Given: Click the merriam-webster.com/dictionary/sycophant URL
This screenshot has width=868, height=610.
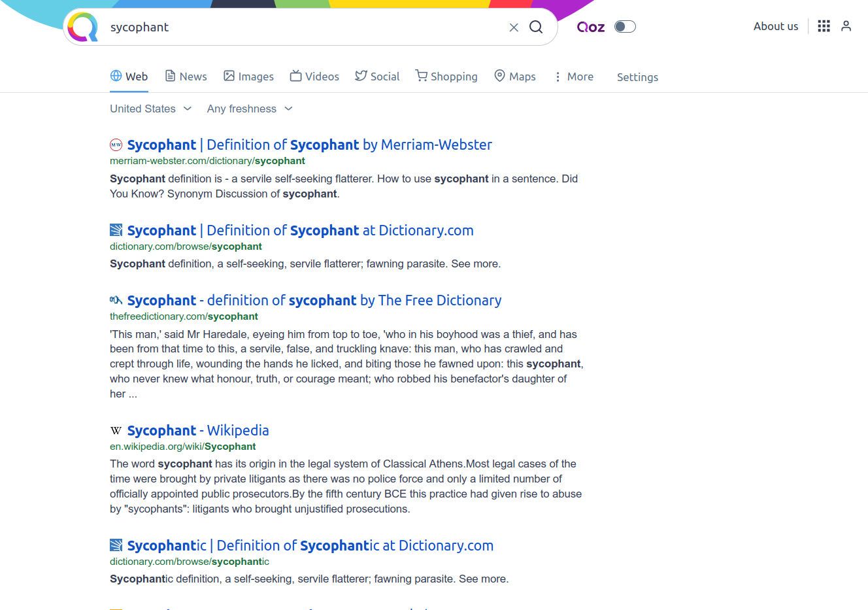Looking at the screenshot, I should [207, 161].
